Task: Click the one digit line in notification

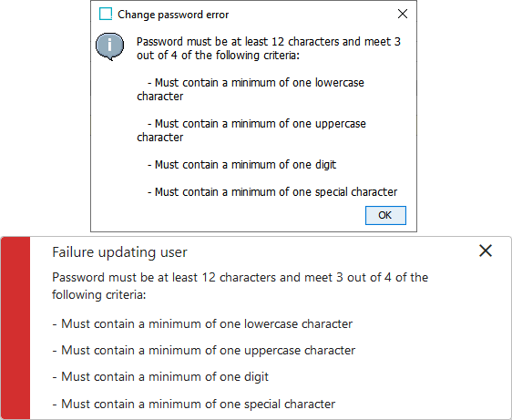Action: tap(160, 377)
